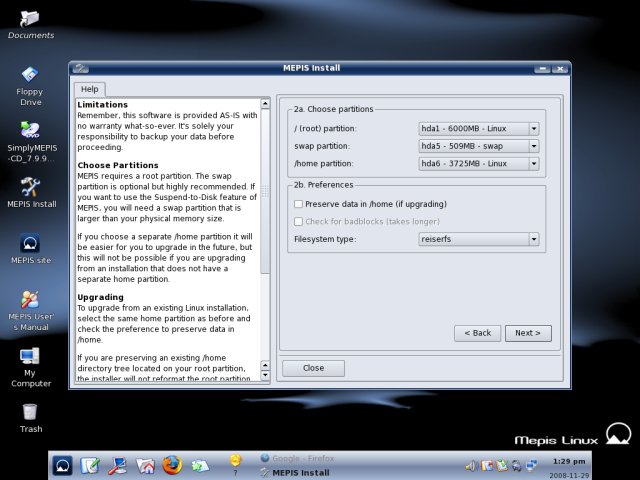Click the 'Choose Partitions' help heading
640x480 pixels.
[118, 165]
